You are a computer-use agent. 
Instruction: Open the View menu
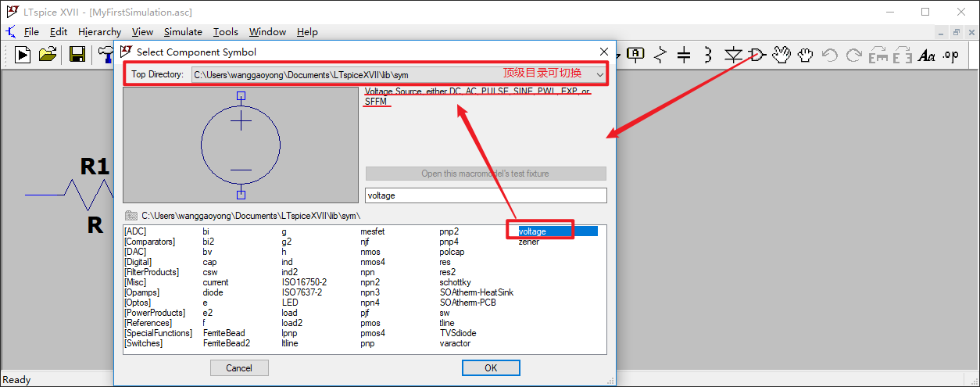pos(142,32)
